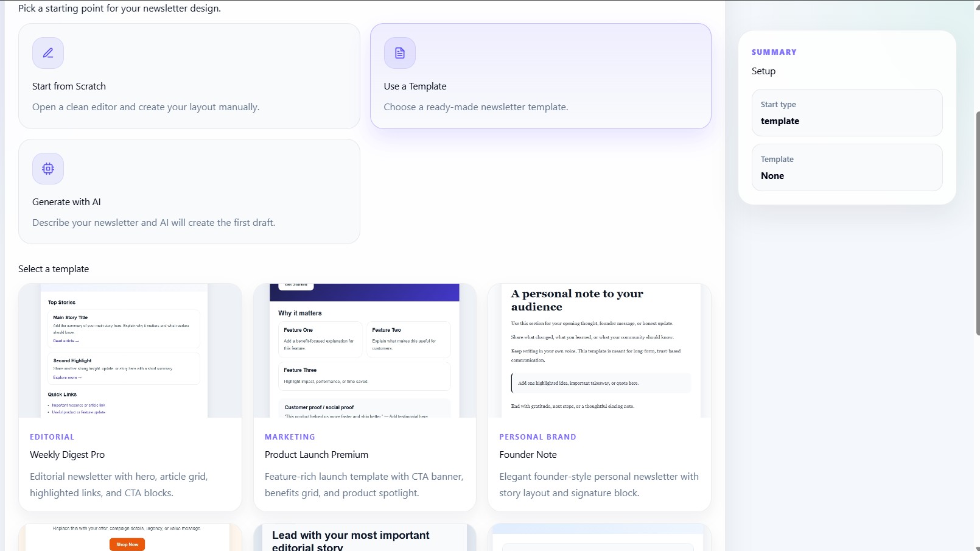Open the Founder Note template preview

pos(600,351)
